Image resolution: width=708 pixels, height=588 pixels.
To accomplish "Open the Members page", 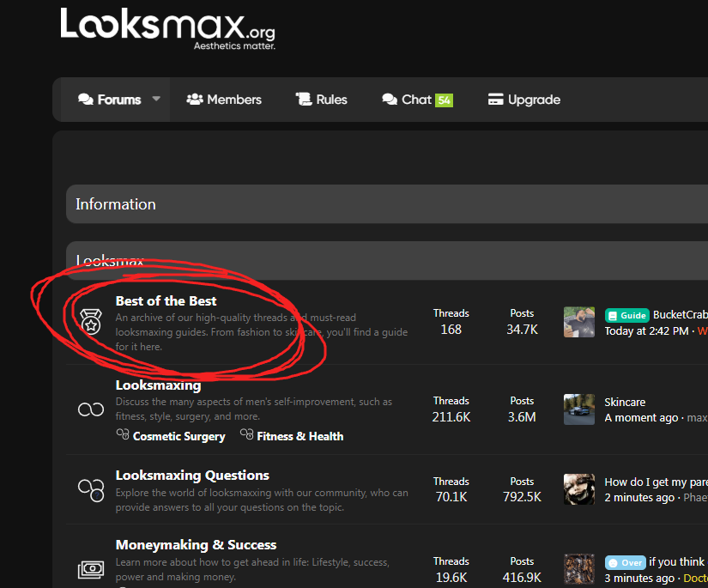I will point(234,100).
